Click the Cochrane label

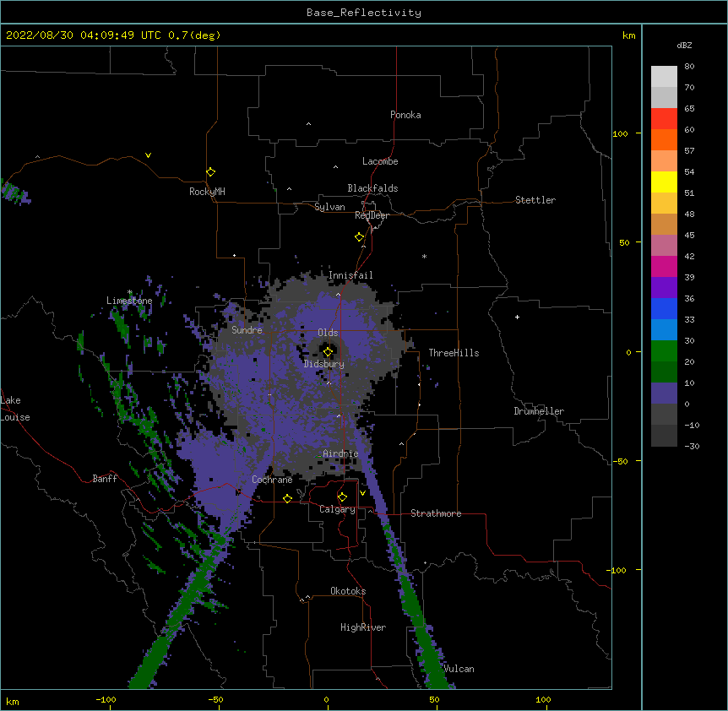click(x=272, y=480)
